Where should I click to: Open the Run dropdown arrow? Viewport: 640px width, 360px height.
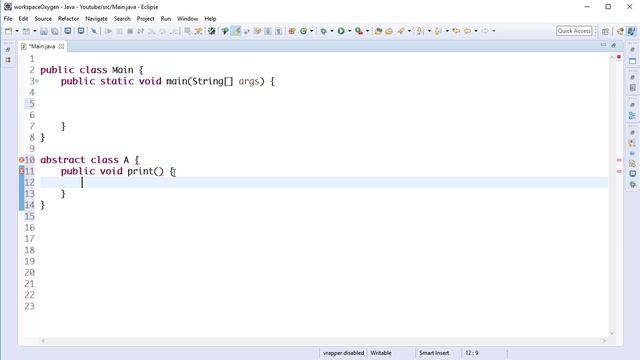tap(350, 31)
